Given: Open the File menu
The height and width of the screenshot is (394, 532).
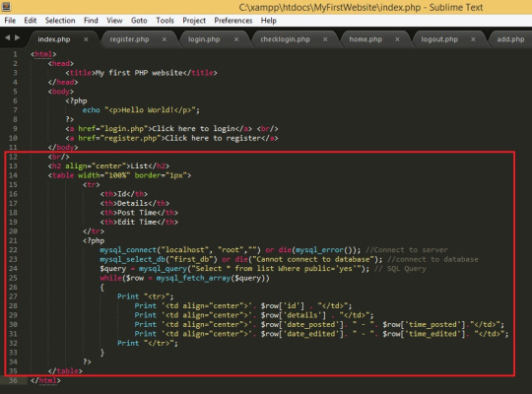Looking at the screenshot, I should point(10,21).
